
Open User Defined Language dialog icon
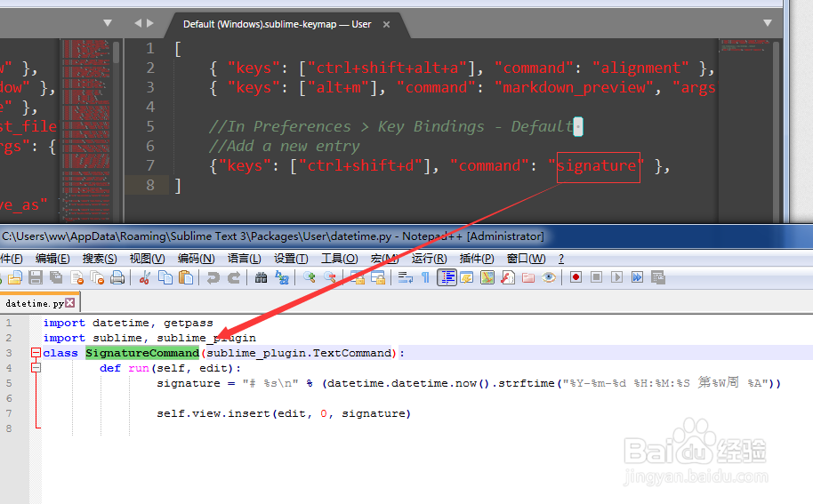pyautogui.click(x=467, y=277)
